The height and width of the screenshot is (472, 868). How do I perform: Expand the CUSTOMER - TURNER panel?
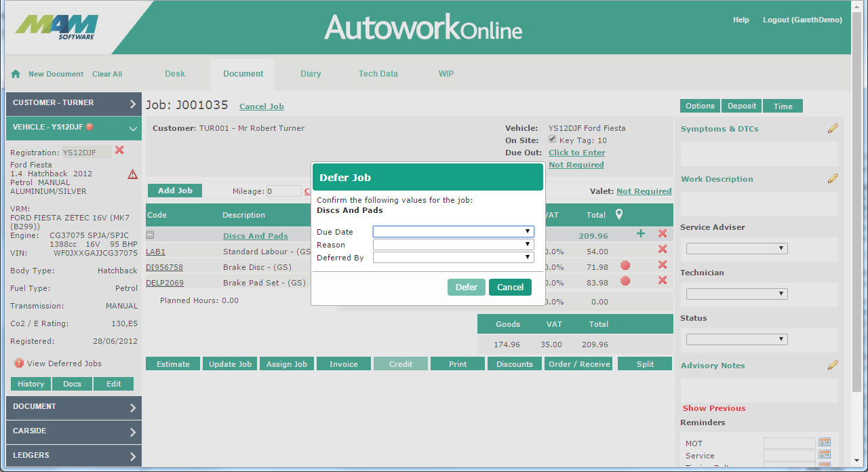[73, 103]
